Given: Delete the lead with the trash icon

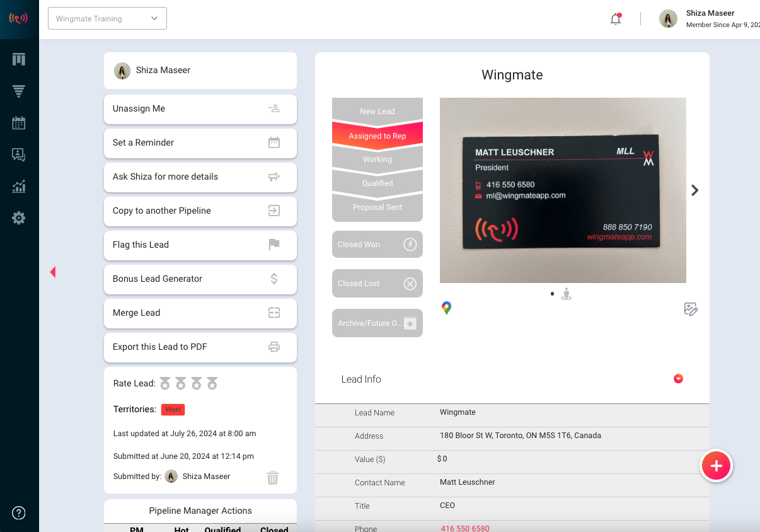Looking at the screenshot, I should tap(273, 477).
